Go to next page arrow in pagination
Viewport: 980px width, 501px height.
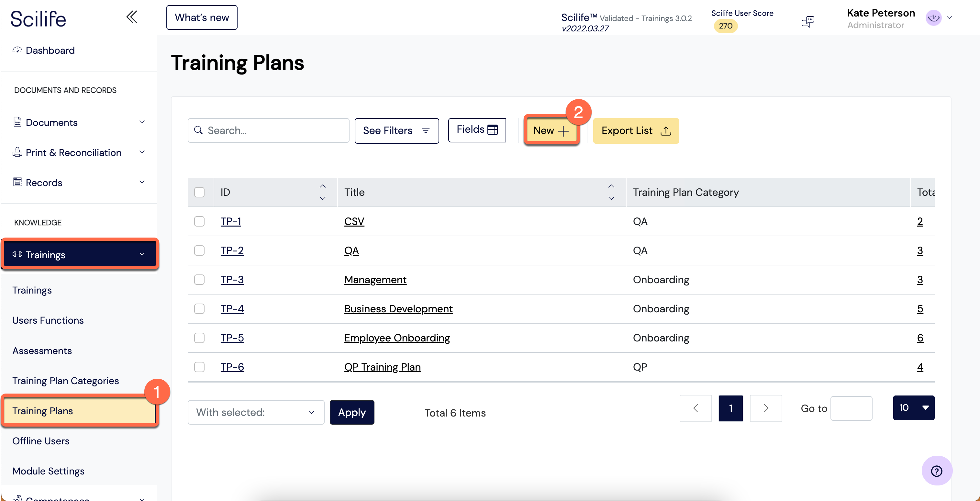click(765, 408)
